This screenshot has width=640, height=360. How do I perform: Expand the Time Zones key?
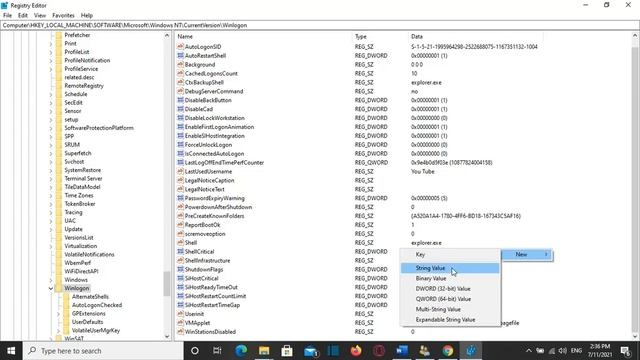pos(51,196)
